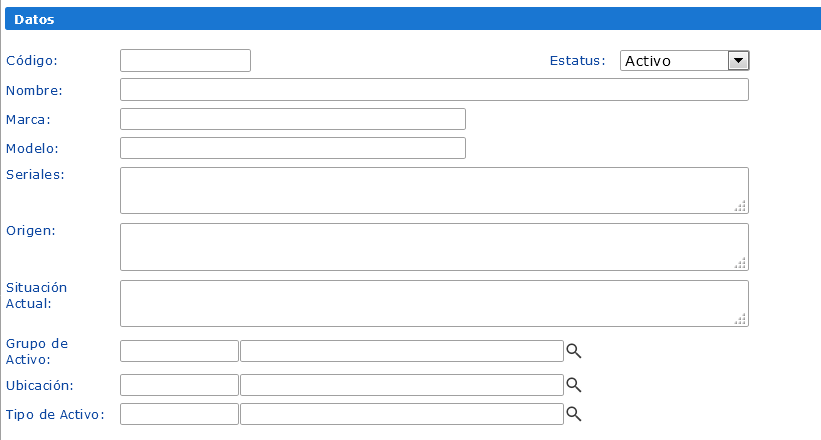
Task: Focus the Situación Actual text area
Action: (434, 303)
